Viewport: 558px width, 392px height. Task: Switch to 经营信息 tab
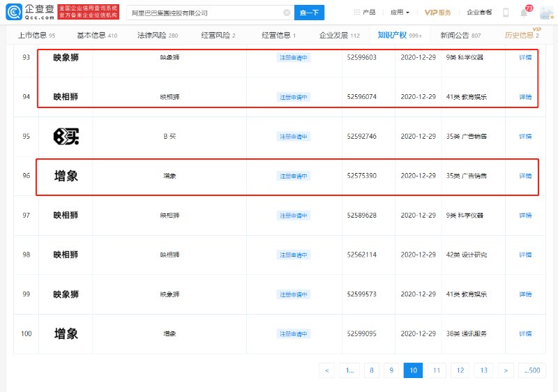[278, 35]
